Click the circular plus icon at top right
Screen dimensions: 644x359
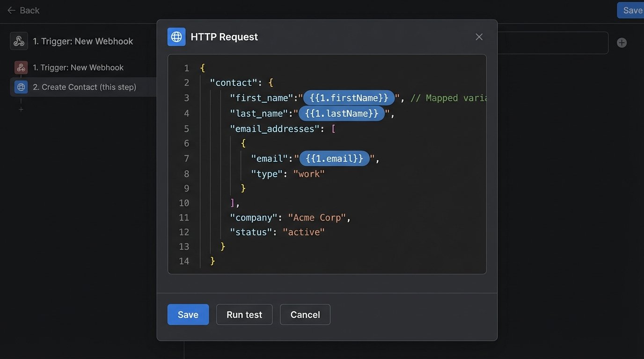pyautogui.click(x=622, y=43)
